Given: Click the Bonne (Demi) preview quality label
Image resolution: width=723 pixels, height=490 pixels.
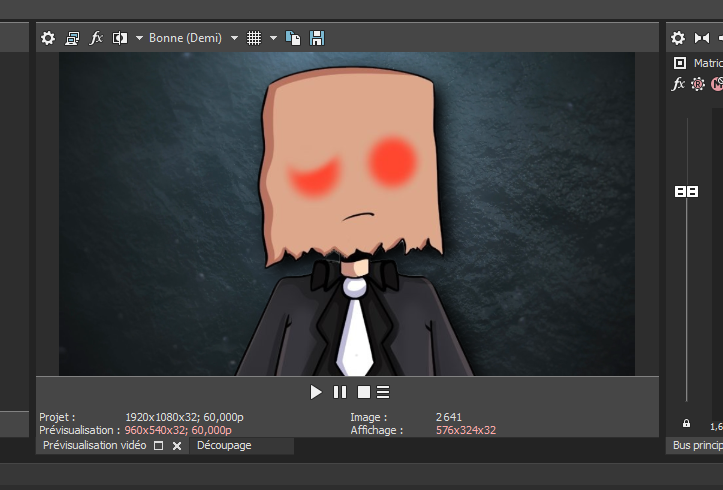Looking at the screenshot, I should (x=185, y=38).
